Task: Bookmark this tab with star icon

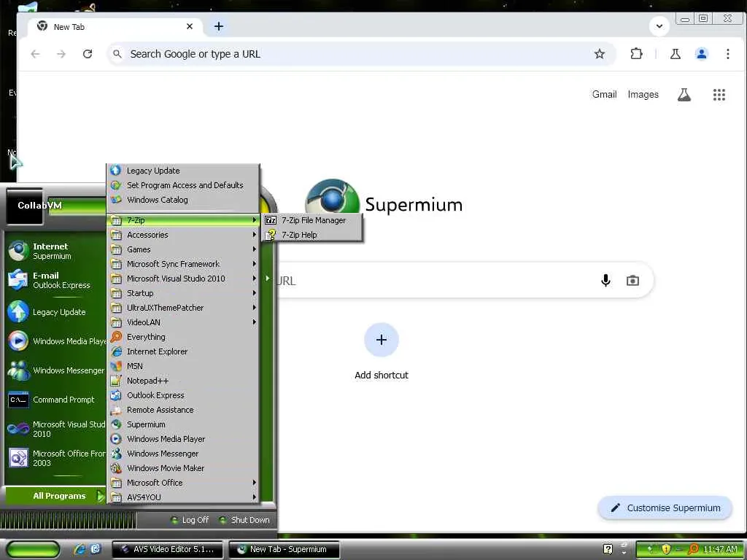Action: coord(600,54)
